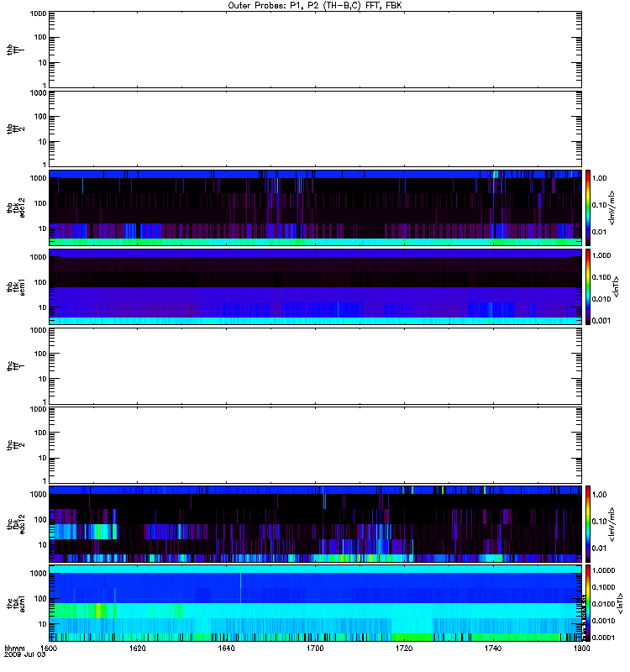Click the "0.001" value on the thb scm1 color bar

pyautogui.click(x=601, y=321)
